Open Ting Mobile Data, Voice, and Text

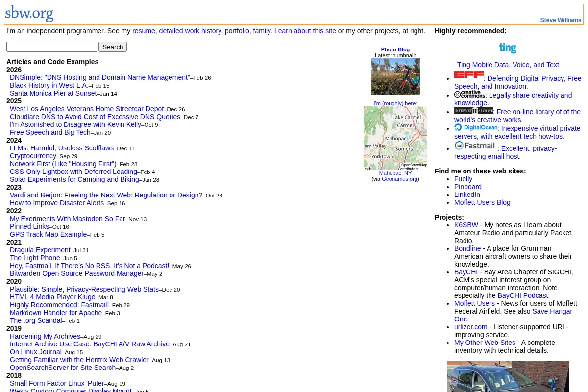point(508,65)
